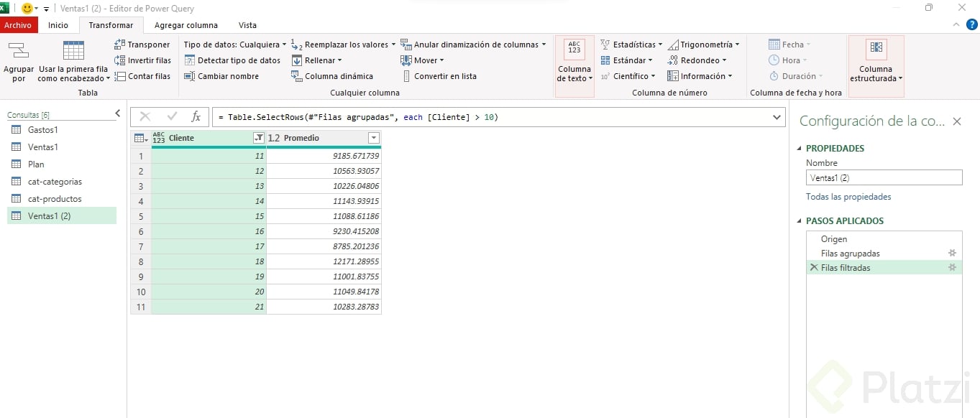Open the Rellenar dropdown

point(317,60)
